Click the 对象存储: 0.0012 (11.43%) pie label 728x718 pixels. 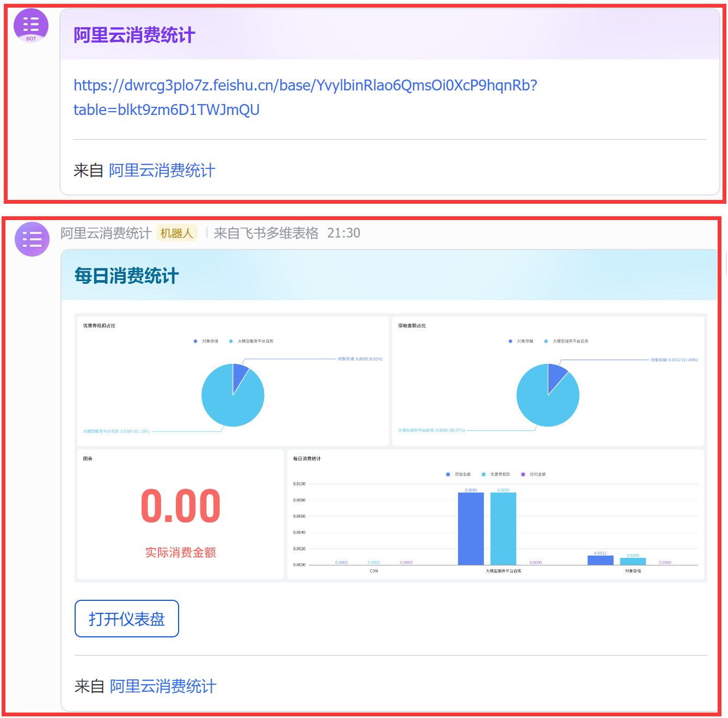[674, 360]
